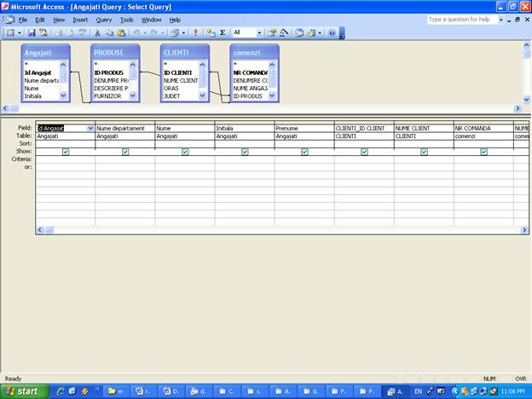Open the New Object dropdown arrow
The height and width of the screenshot is (399, 532).
click(x=319, y=32)
